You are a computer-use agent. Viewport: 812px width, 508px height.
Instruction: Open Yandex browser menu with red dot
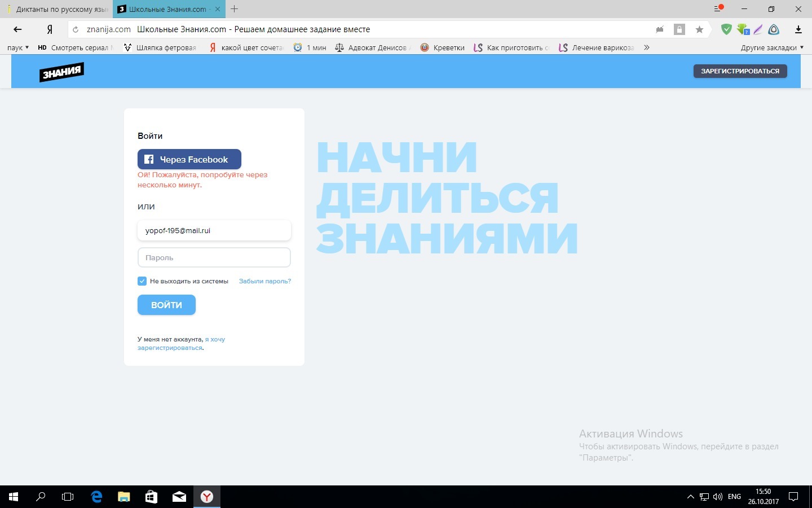point(718,9)
